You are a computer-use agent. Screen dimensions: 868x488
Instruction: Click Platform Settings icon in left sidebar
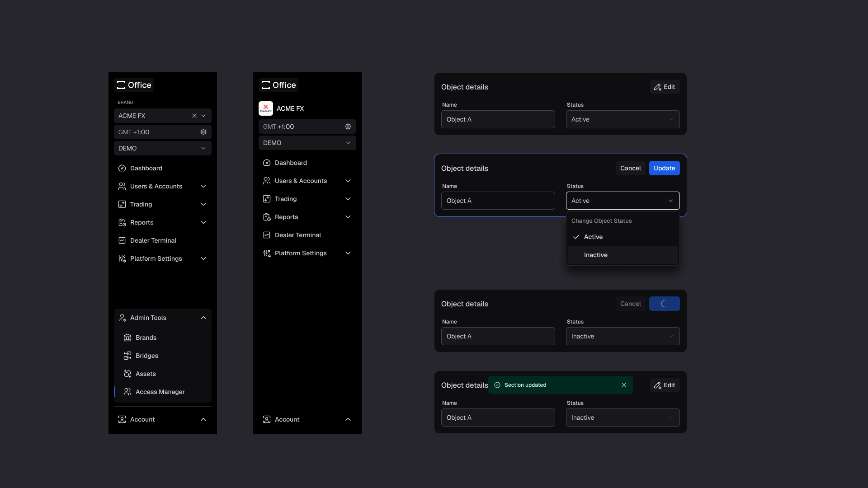[122, 258]
